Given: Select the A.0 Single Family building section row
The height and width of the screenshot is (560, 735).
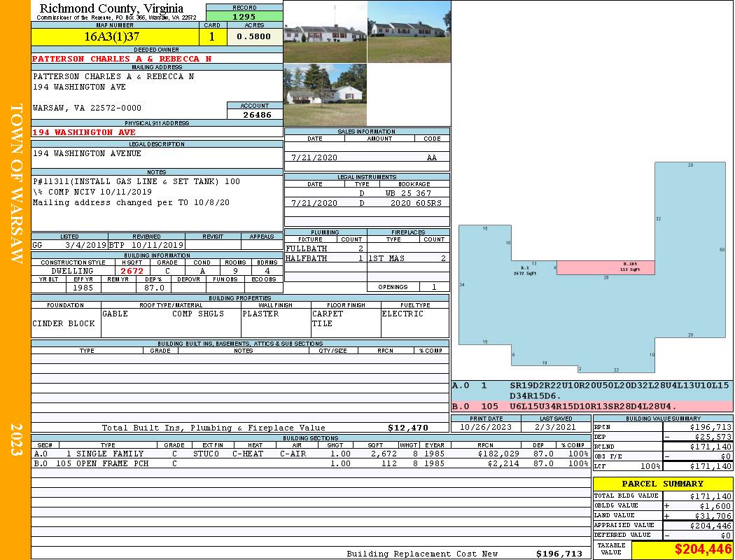Looking at the screenshot, I should click(310, 454).
